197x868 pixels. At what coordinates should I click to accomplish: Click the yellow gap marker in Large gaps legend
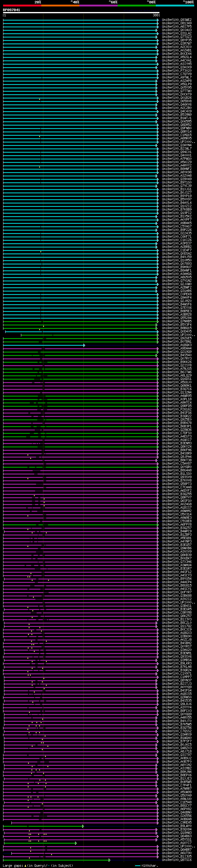(x=25, y=866)
